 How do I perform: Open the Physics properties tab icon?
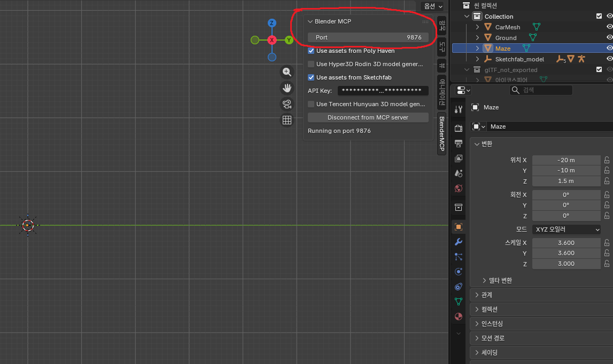click(x=458, y=272)
